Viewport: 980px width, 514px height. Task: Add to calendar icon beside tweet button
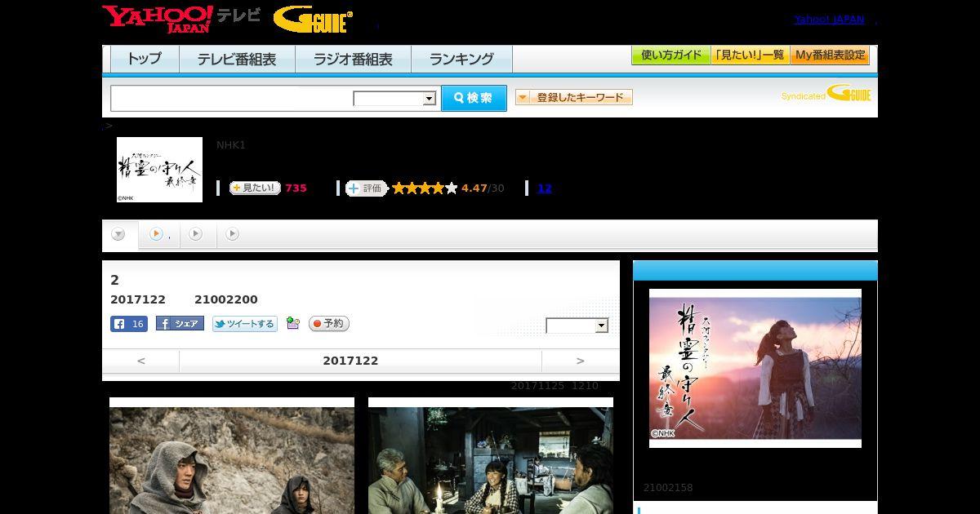point(293,324)
